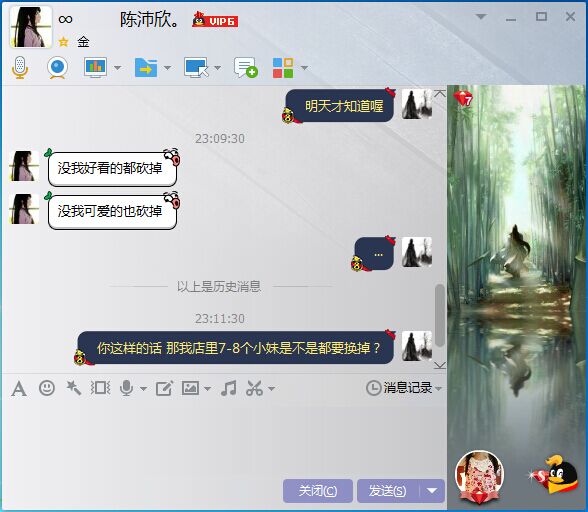Open the send file folder icon

pyautogui.click(x=146, y=68)
